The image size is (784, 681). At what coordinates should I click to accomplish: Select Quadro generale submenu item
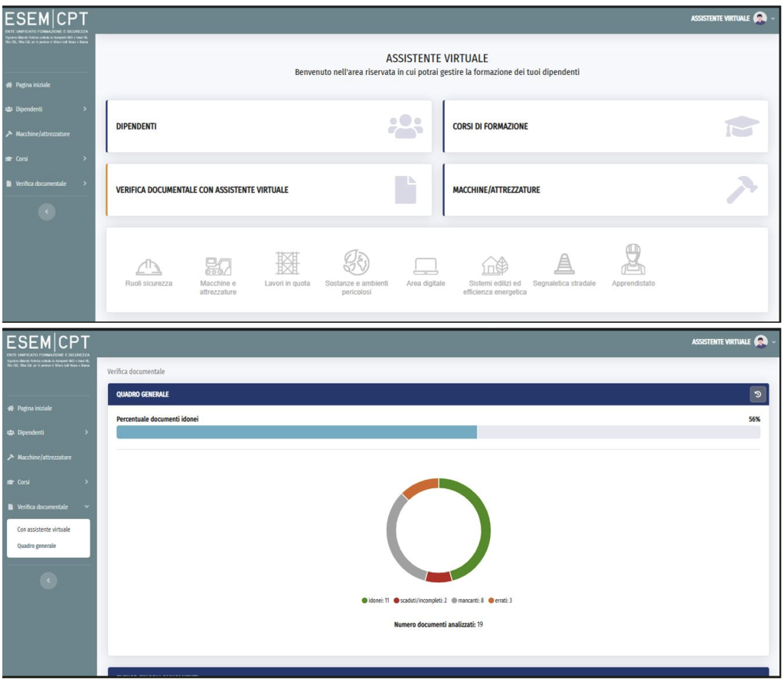tap(36, 546)
